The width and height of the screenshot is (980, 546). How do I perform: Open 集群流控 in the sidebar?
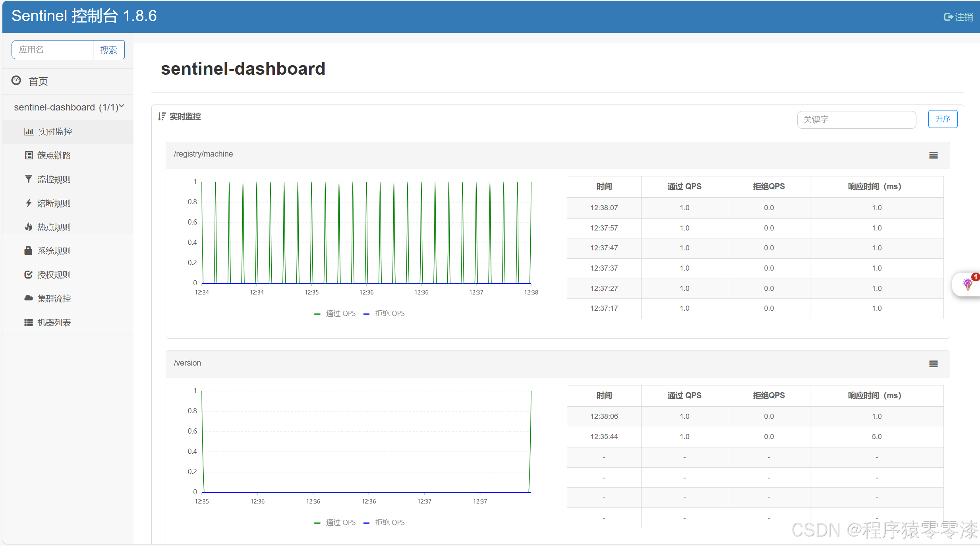(68, 298)
